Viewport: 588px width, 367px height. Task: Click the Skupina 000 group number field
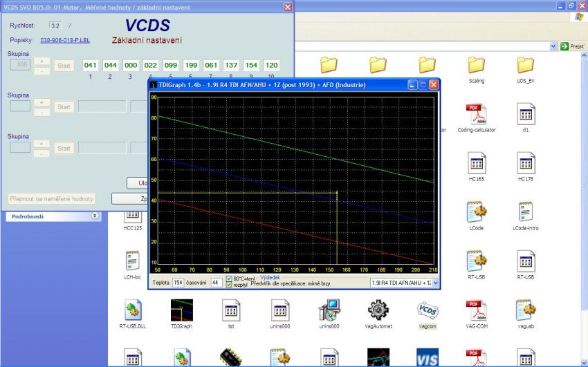pyautogui.click(x=20, y=64)
